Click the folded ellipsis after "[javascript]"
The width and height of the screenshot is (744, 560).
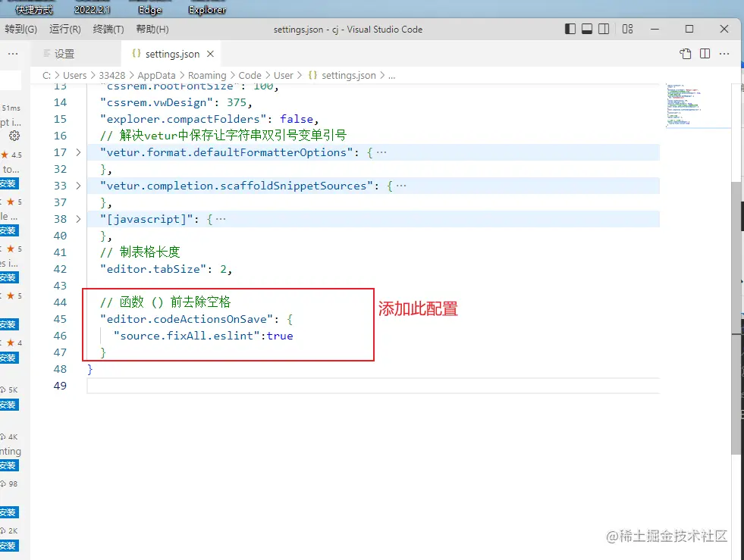pos(221,219)
